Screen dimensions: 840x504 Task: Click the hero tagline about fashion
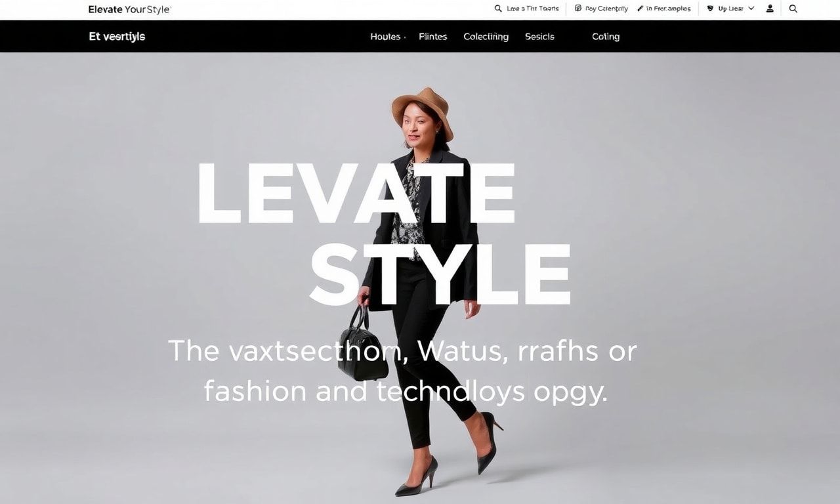[x=403, y=371]
